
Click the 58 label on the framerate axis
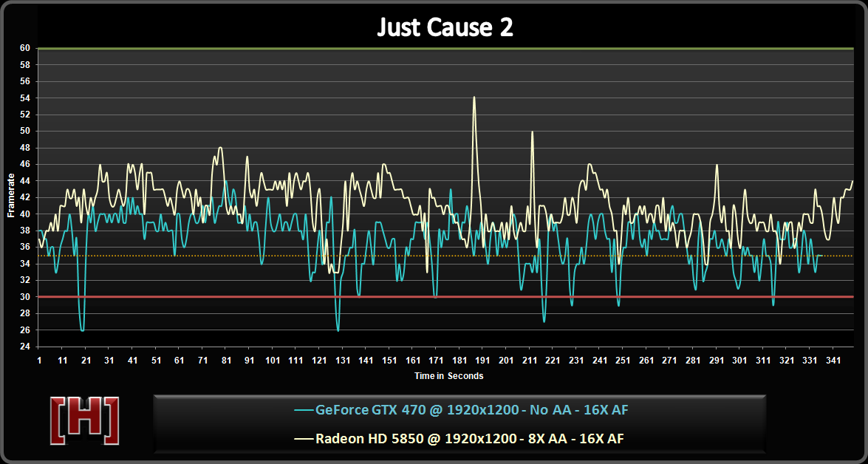pos(25,65)
